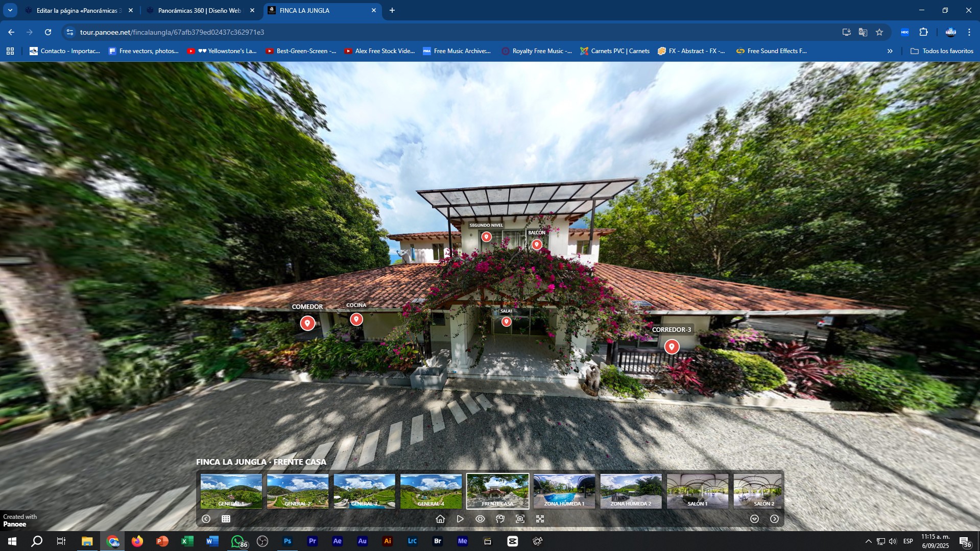Toggle fullscreen mode in tour toolbar
The width and height of the screenshot is (980, 551).
[x=540, y=519]
